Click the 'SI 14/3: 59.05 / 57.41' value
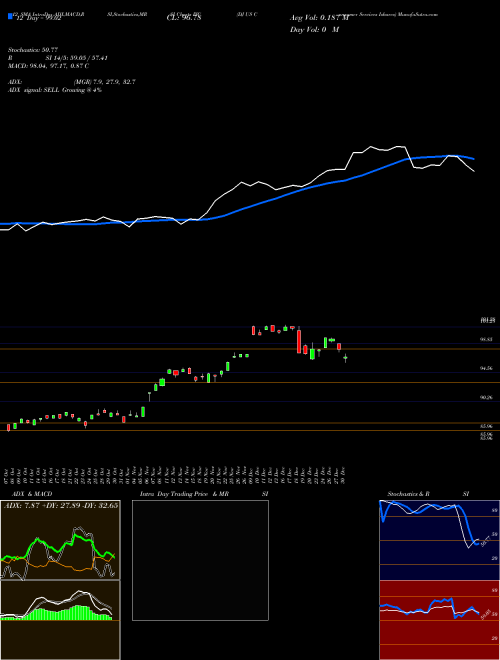Image resolution: width=500 pixels, height=660 pixels. pos(77,58)
